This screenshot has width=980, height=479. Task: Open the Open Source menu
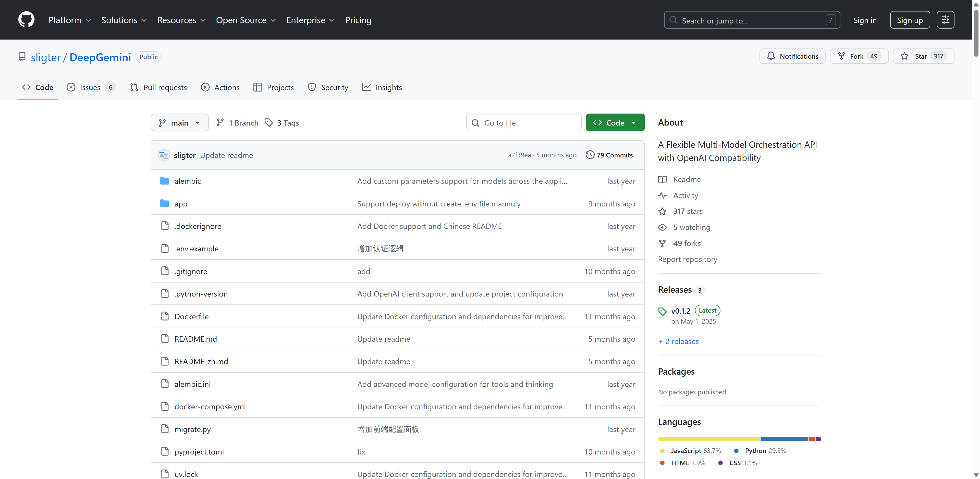[246, 20]
